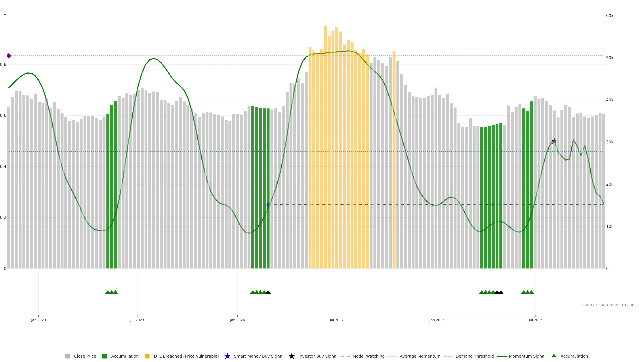The width and height of the screenshot is (644, 362).
Task: Click the grey star on momentum line mid-2025
Action: [x=554, y=141]
